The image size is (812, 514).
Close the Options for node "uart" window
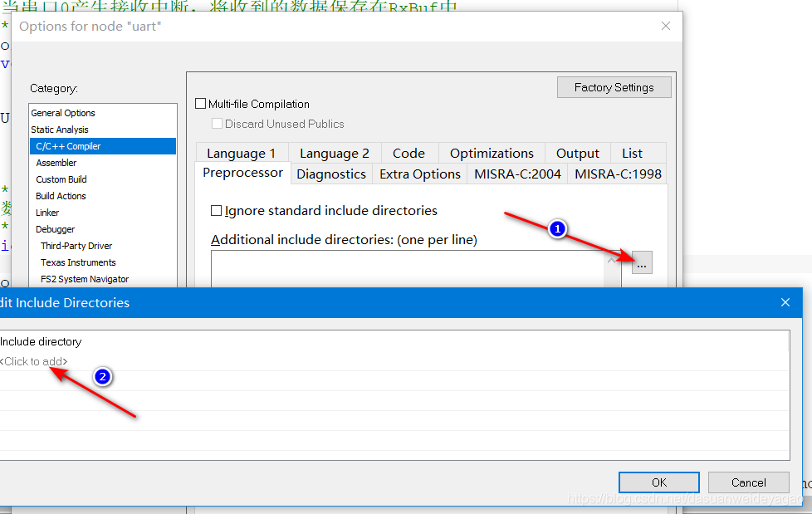coord(666,26)
